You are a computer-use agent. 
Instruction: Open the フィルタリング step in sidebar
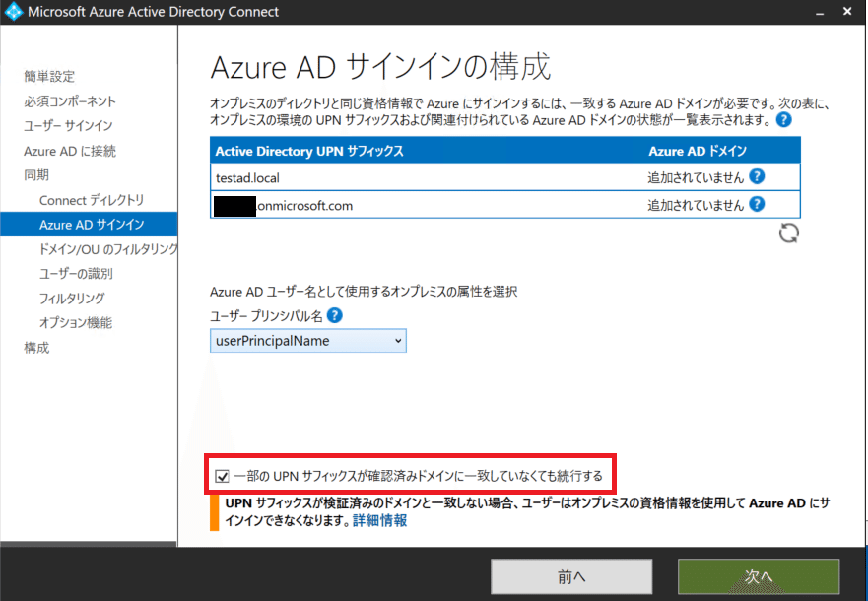(71, 299)
